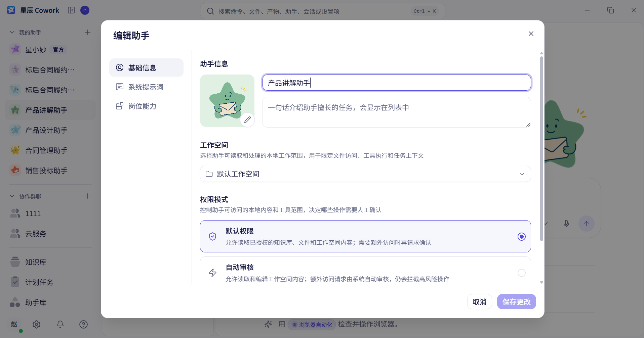Open 助手库 in sidebar
The image size is (644, 338).
click(50, 302)
